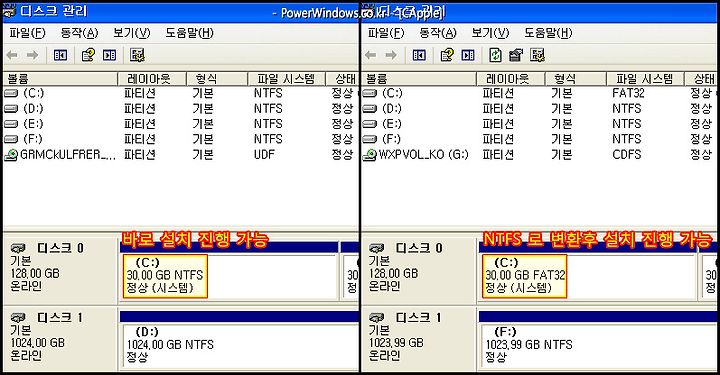This screenshot has width=720, height=375.
Task: Click action pane icon in left window toolbar
Action: [x=109, y=56]
